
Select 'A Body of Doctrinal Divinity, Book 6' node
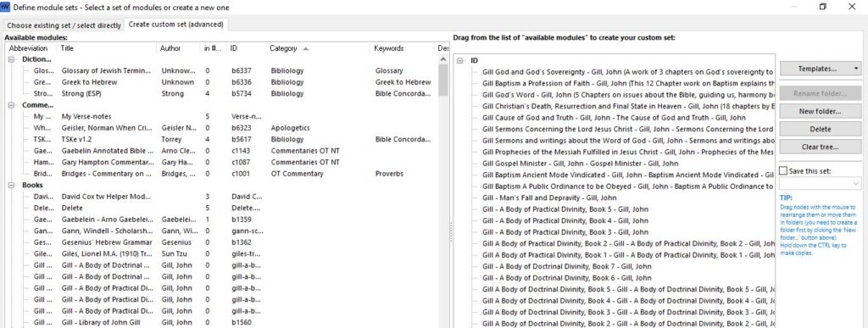(567, 278)
